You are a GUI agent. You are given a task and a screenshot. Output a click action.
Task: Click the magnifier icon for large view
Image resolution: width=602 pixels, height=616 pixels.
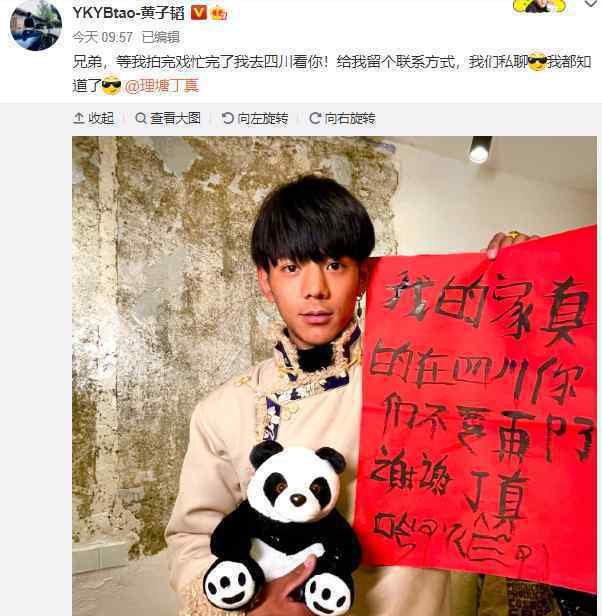141,118
